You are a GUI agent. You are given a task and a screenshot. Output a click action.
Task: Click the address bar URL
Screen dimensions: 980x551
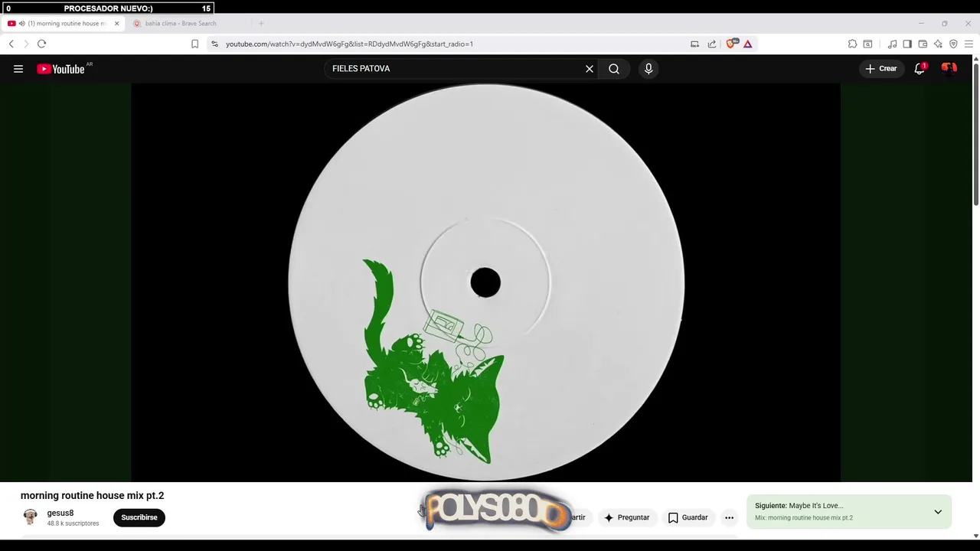pyautogui.click(x=349, y=44)
